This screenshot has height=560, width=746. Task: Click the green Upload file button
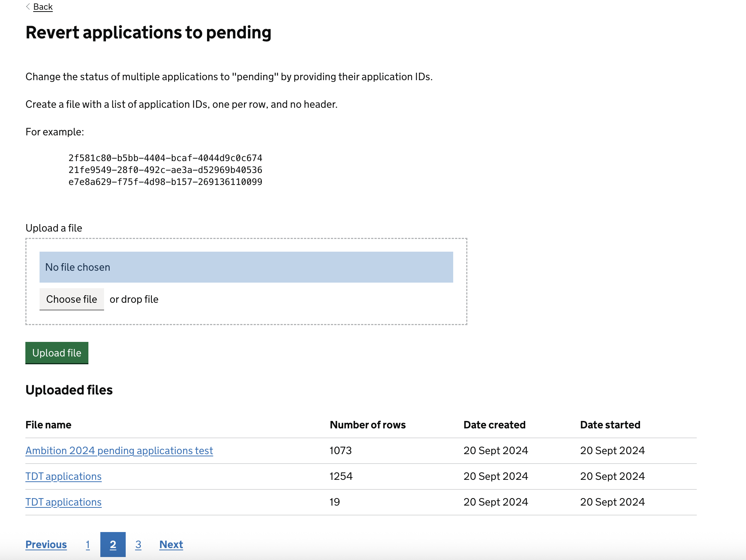point(57,353)
